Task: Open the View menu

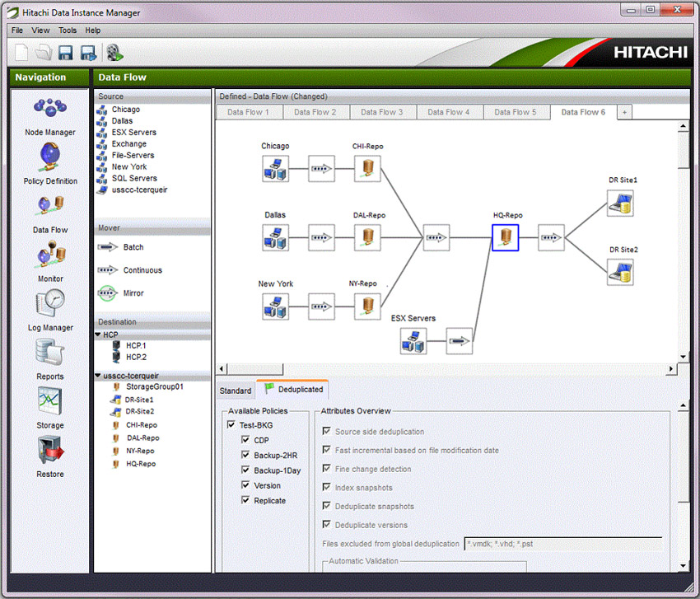Action: pos(40,30)
